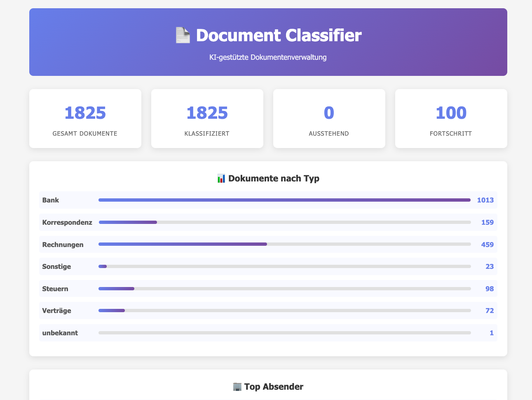Click the Fortschritt stat card
Screen dimensions: 532x400
[451, 118]
